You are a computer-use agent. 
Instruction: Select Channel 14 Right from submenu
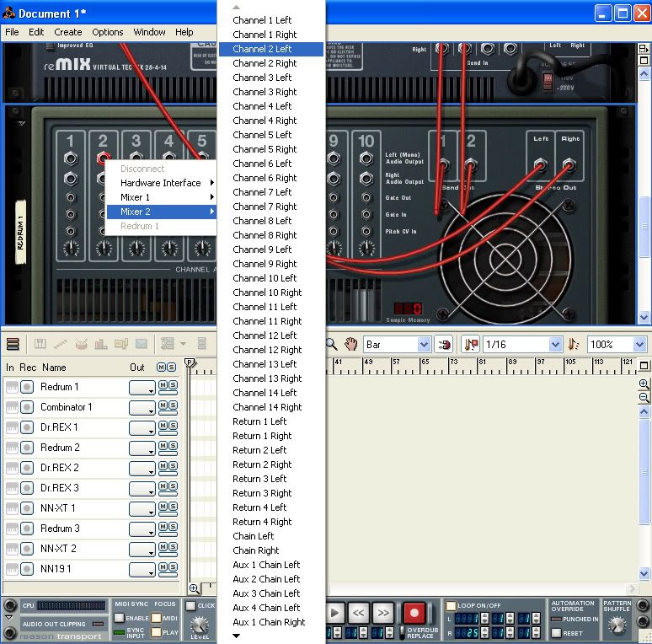(x=271, y=407)
